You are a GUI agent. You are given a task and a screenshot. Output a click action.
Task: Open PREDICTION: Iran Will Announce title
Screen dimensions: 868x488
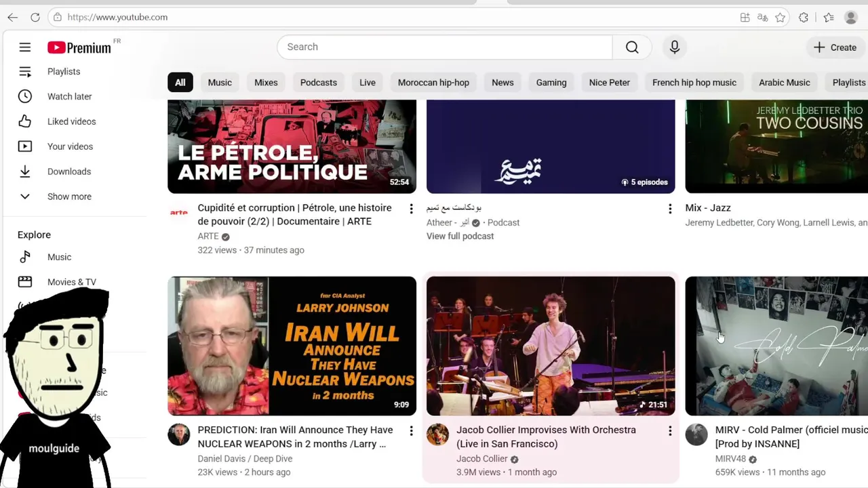click(296, 437)
